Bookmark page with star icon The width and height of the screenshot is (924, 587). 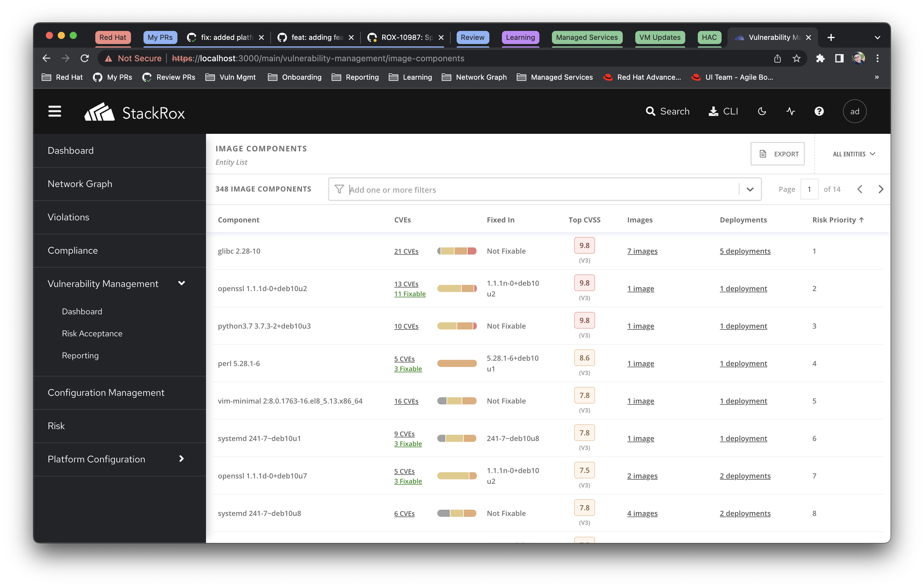pos(796,58)
